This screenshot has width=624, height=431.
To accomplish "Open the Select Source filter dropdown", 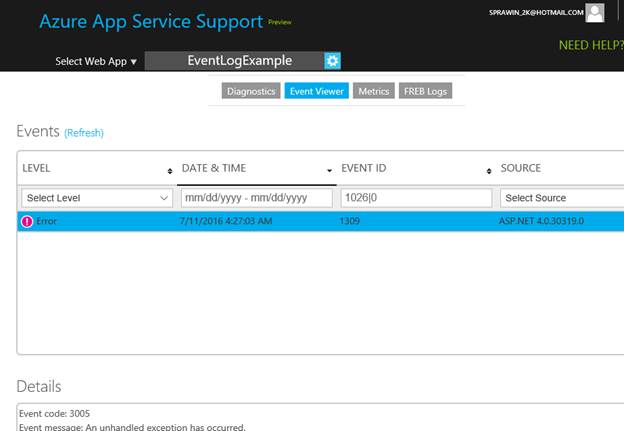I will 562,198.
